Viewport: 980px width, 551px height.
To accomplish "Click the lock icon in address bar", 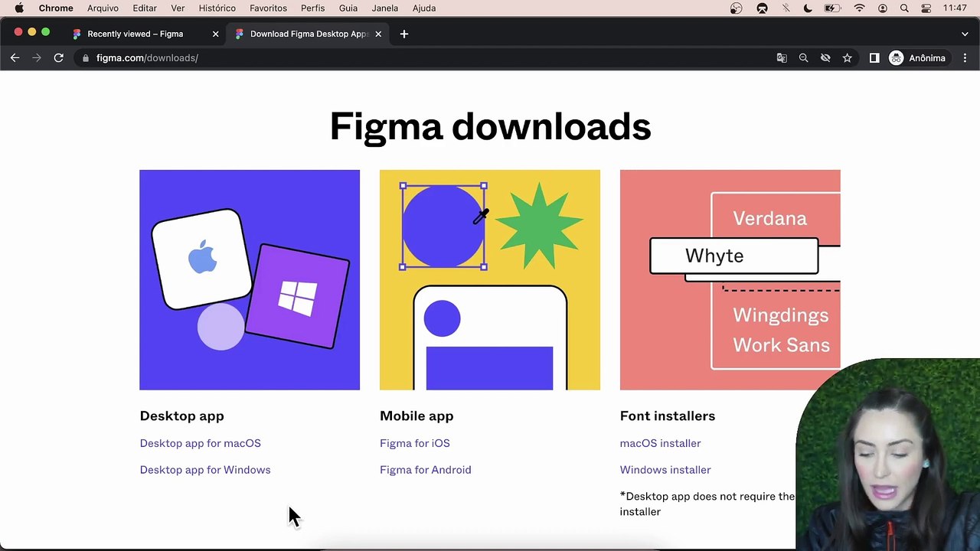I will [86, 58].
